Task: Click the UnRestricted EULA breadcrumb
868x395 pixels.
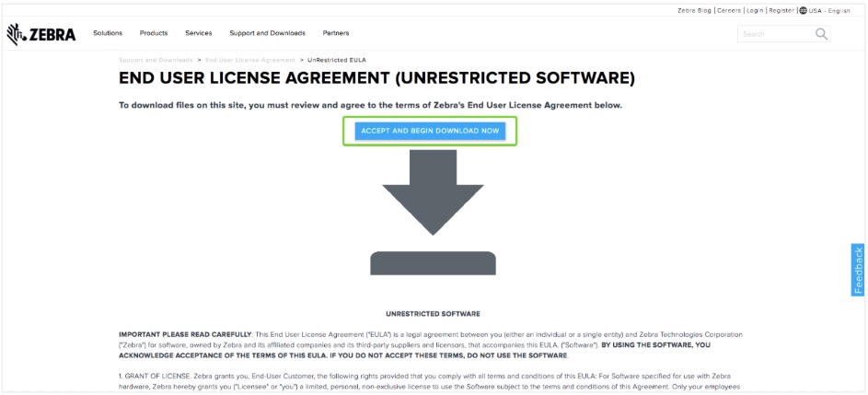Action: pos(337,60)
